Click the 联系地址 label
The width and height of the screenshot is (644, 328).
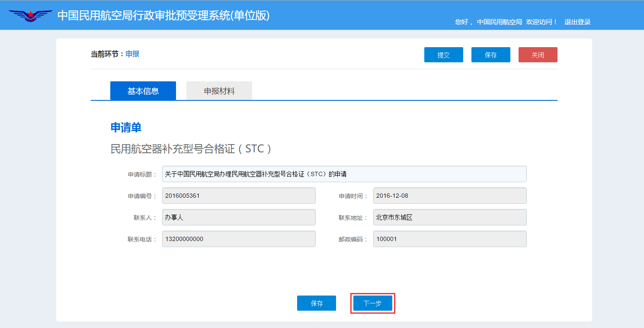[x=353, y=218]
